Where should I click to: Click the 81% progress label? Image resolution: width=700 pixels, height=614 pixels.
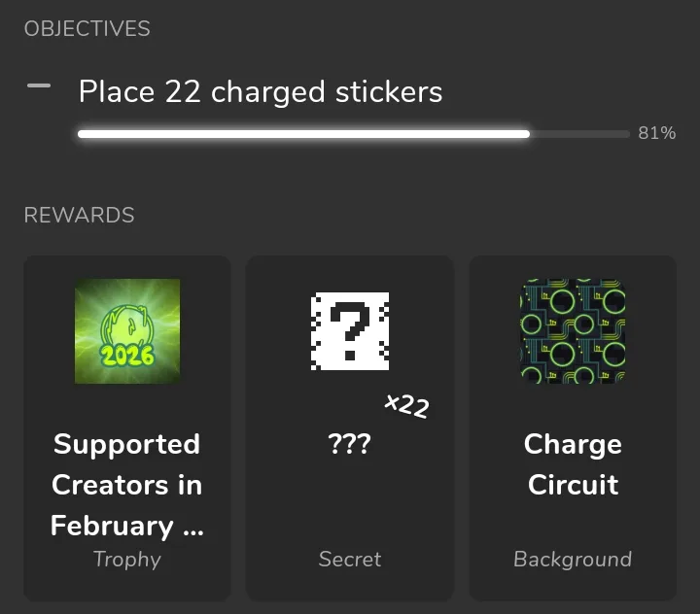click(x=656, y=134)
